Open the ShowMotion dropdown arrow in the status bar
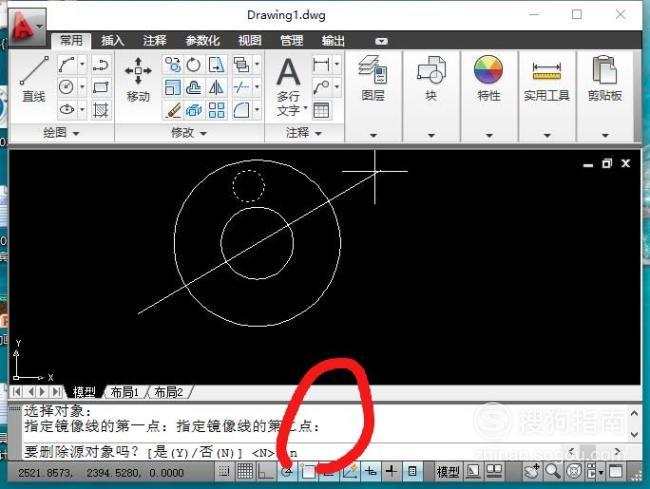The width and height of the screenshot is (650, 489). tap(601, 472)
